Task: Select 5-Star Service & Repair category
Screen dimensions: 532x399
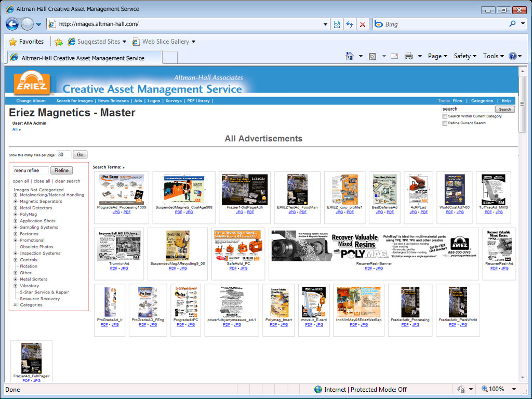Action: (x=44, y=292)
